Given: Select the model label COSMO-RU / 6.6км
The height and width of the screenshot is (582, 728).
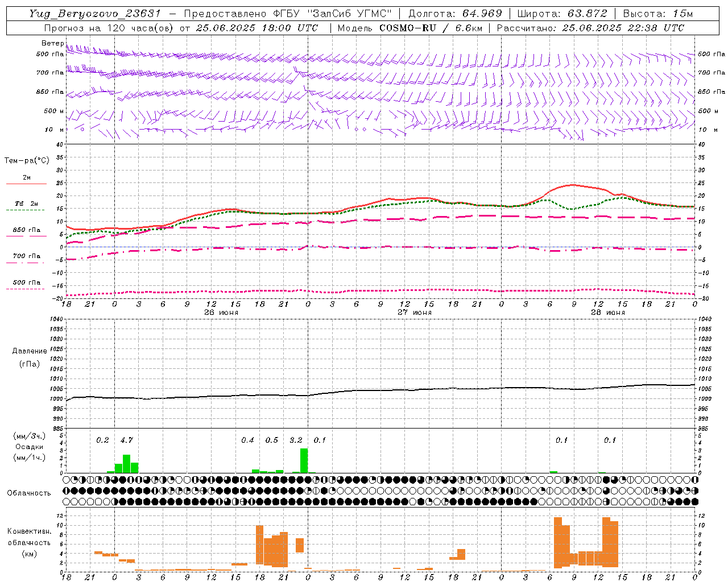Looking at the screenshot, I should click(x=431, y=28).
